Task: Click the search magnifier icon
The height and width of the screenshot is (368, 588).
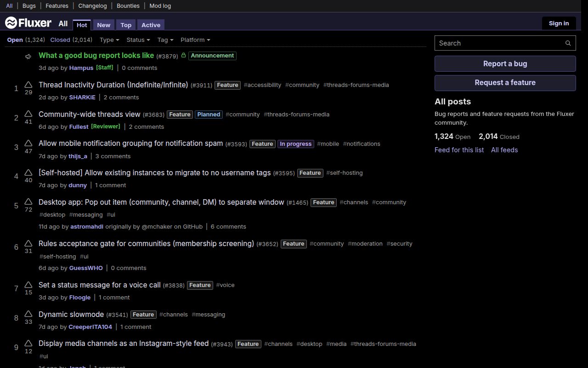Action: click(568, 43)
